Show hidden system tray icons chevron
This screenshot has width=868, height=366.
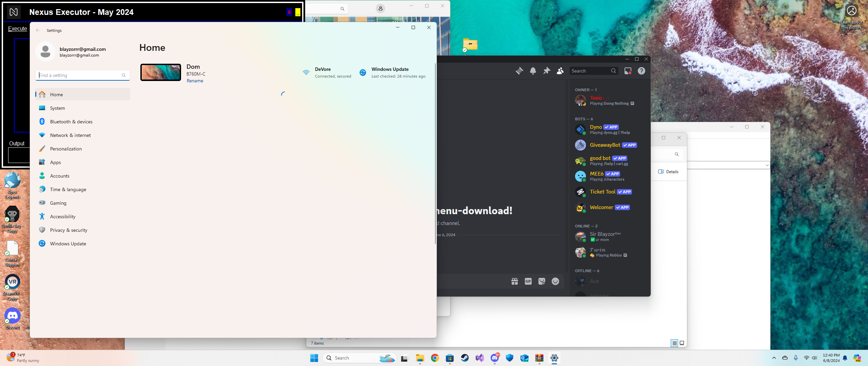pyautogui.click(x=774, y=358)
